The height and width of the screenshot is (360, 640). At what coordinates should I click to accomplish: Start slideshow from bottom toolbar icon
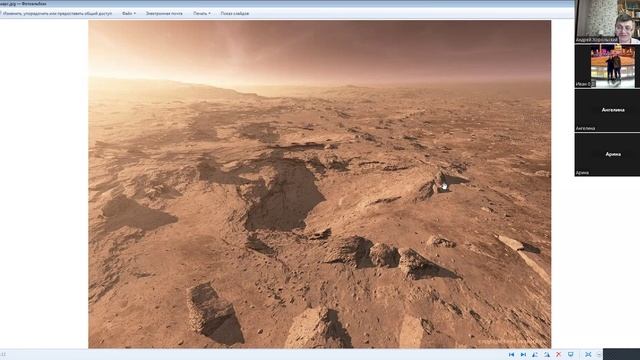pos(571,355)
